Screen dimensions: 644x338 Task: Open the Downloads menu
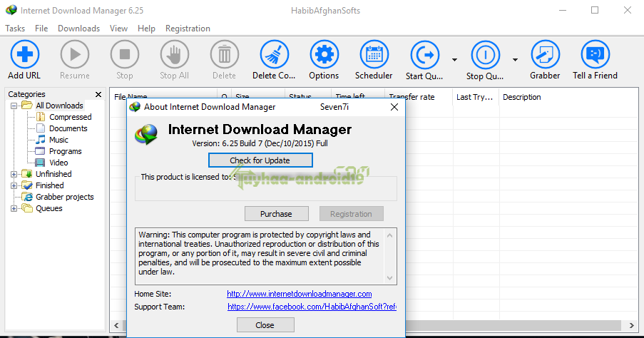tap(79, 29)
